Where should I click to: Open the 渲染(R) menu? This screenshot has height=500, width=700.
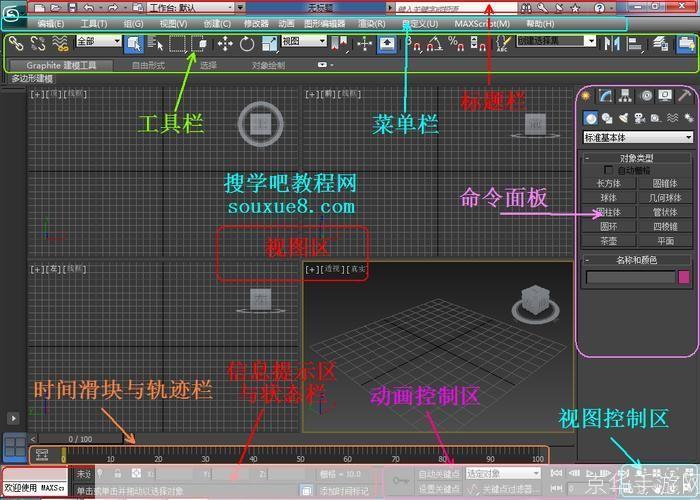372,23
